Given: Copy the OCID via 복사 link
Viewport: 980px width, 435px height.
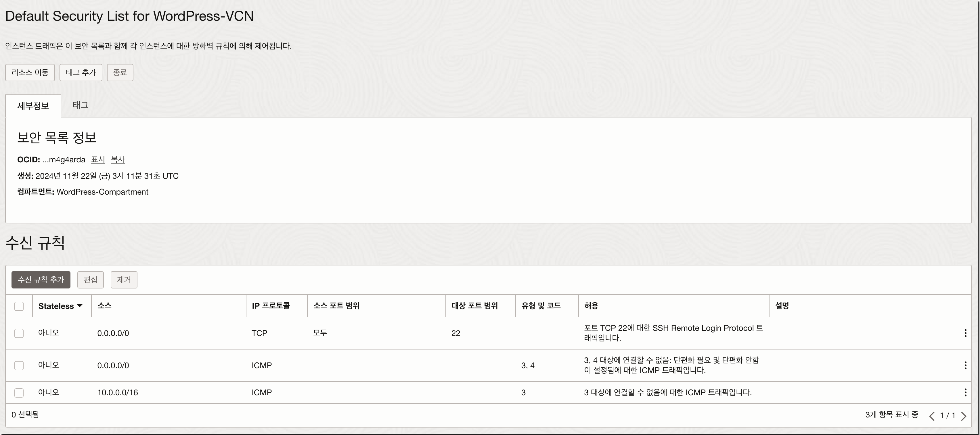Looking at the screenshot, I should 118,159.
